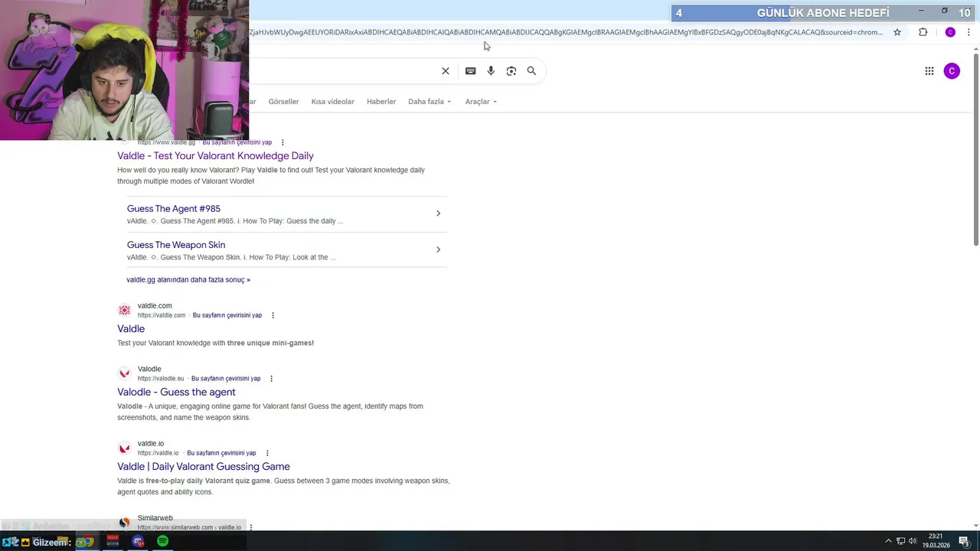Open the Chrome extensions puzzle icon
This screenshot has width=980, height=551.
[923, 32]
